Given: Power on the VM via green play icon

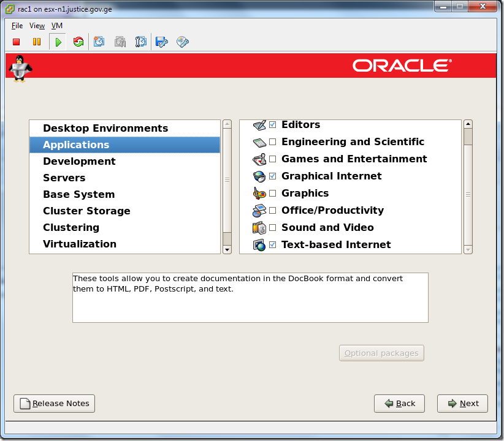Looking at the screenshot, I should tap(58, 42).
